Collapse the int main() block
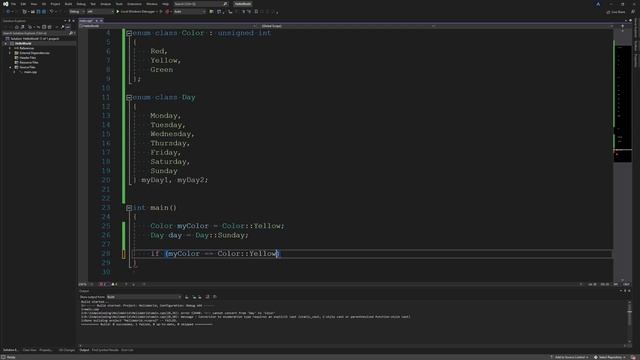640x360 pixels. pos(129,208)
